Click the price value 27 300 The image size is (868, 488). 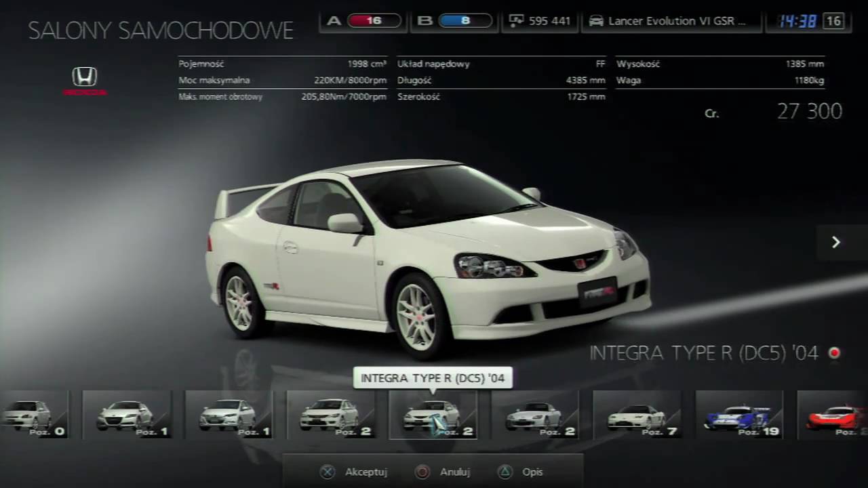[x=809, y=111]
